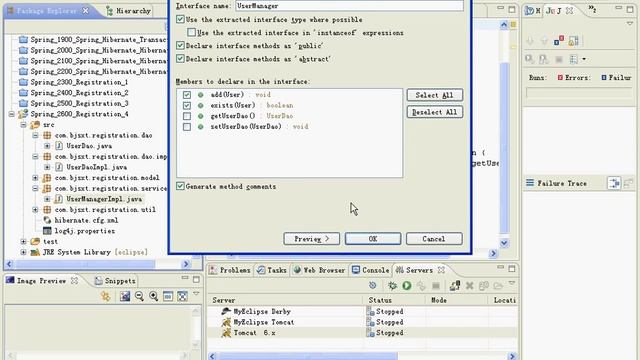This screenshot has width=640, height=360.
Task: Click the Tomcat 6.x server cat icon
Action: 226,333
